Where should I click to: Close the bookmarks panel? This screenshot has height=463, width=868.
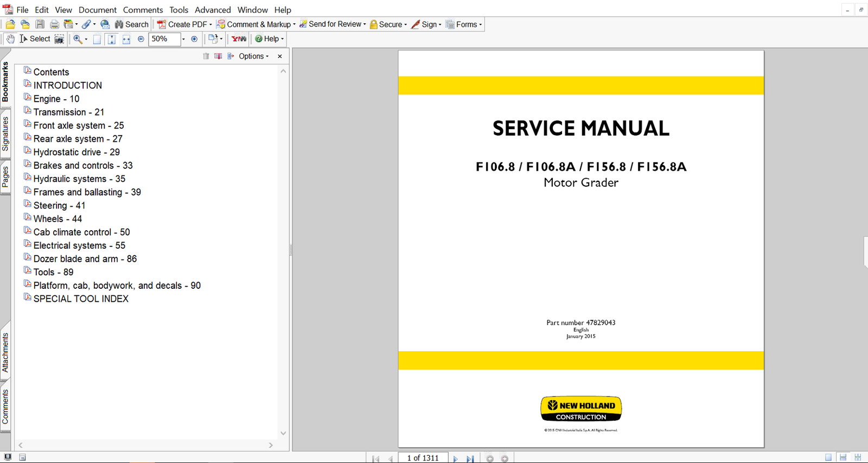[x=280, y=56]
